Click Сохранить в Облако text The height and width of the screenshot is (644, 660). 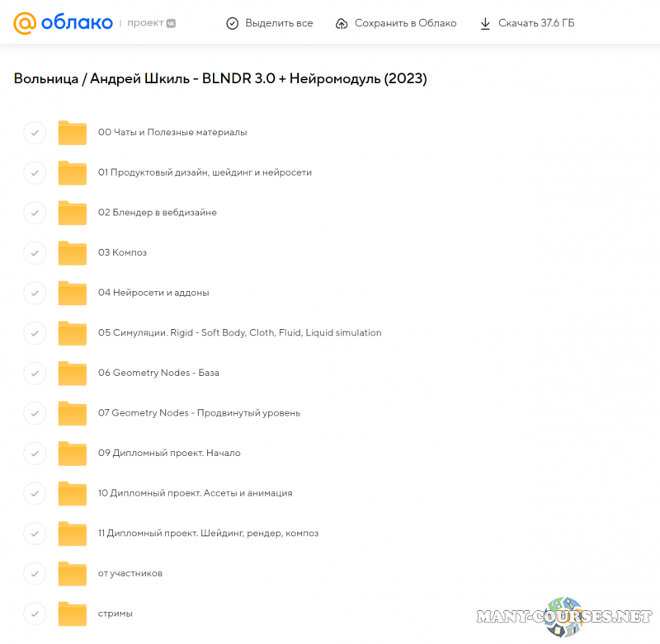405,23
